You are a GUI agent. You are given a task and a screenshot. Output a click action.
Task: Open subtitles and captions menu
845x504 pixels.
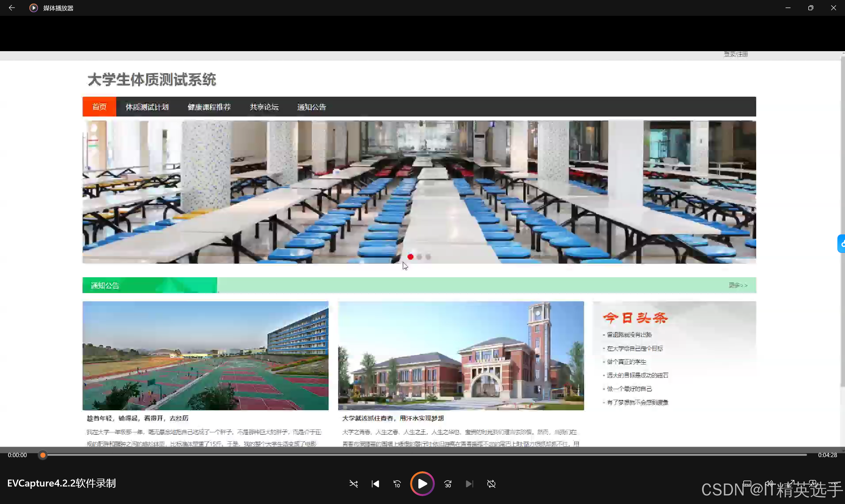[747, 484]
